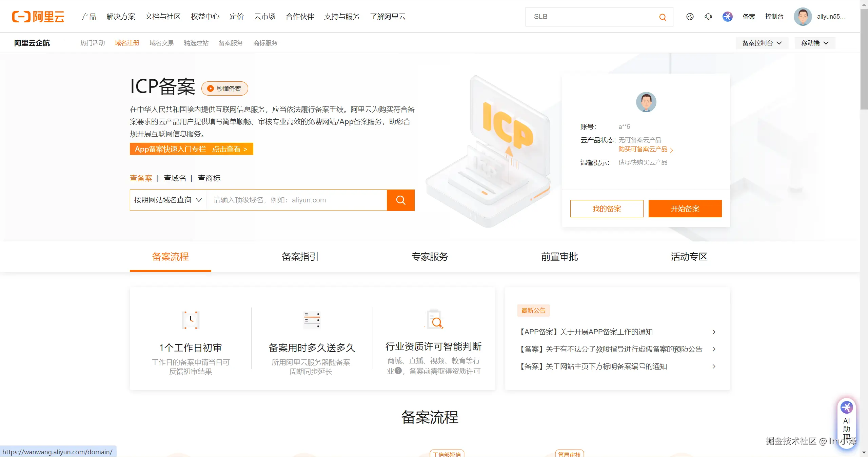Click the search magnifier icon in top bar
This screenshot has height=457, width=868.
coord(663,17)
